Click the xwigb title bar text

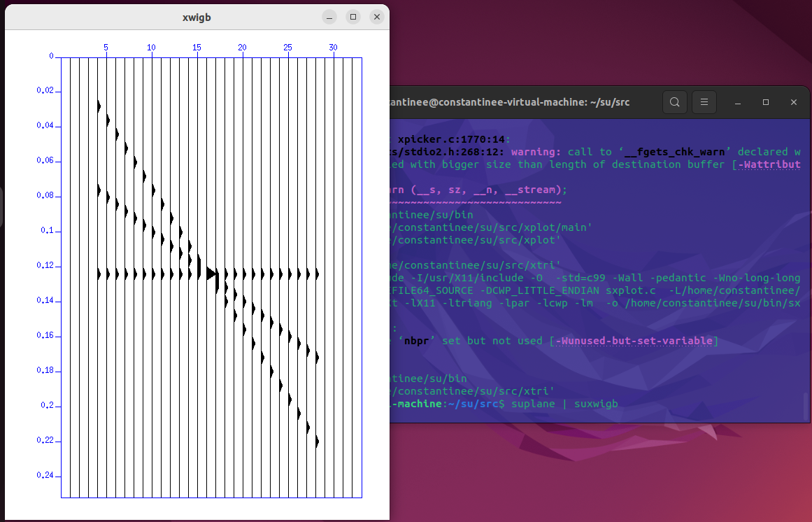pos(197,17)
